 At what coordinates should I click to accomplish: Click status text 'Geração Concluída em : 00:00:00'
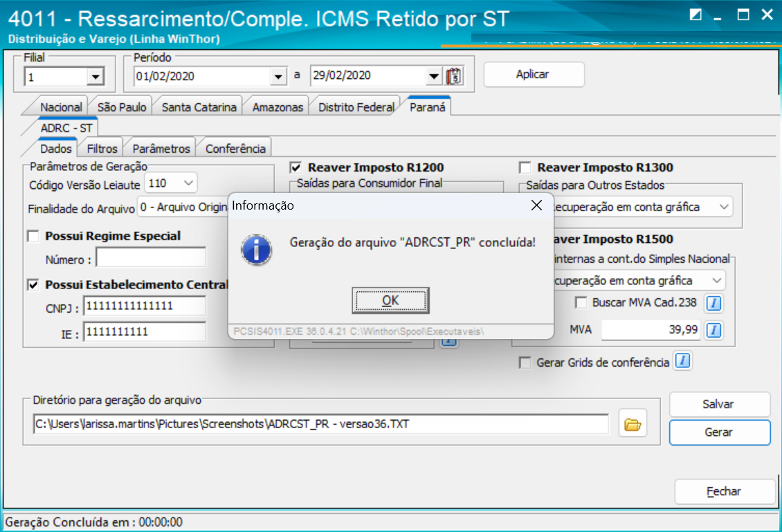(93, 522)
